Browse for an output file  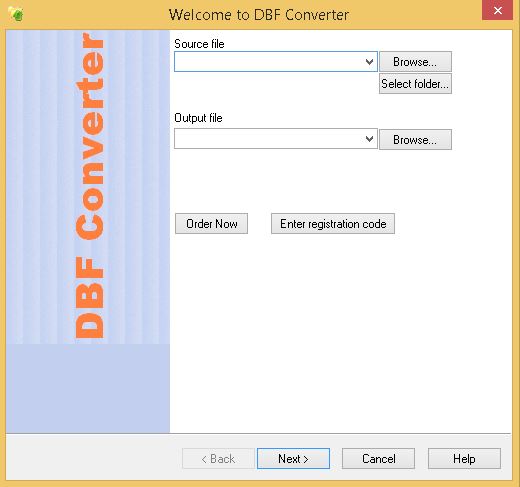[415, 140]
